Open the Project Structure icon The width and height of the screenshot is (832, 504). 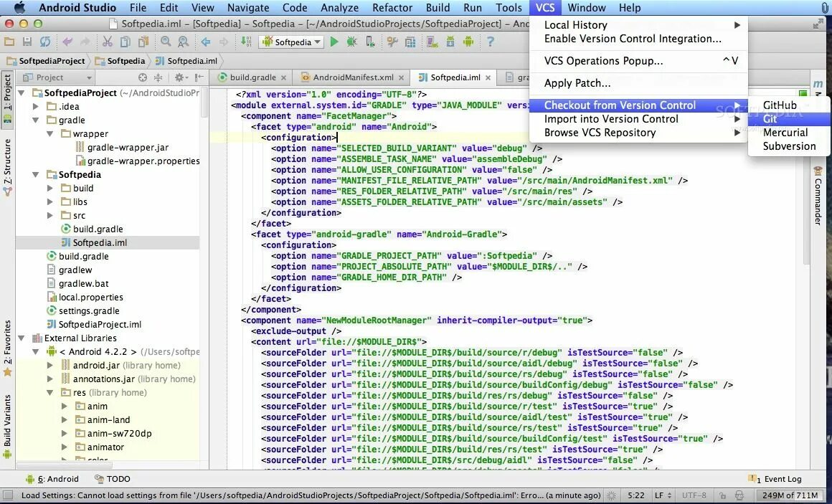[410, 42]
